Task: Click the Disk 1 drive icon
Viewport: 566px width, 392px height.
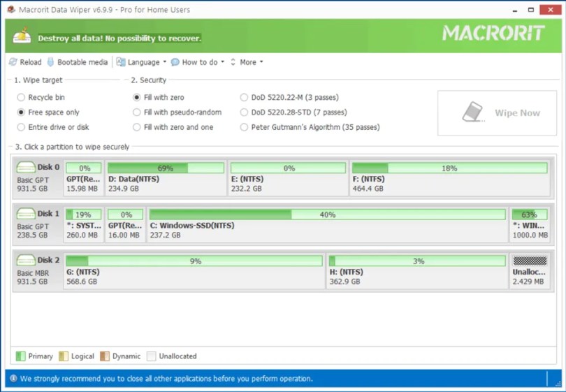Action: (x=26, y=214)
